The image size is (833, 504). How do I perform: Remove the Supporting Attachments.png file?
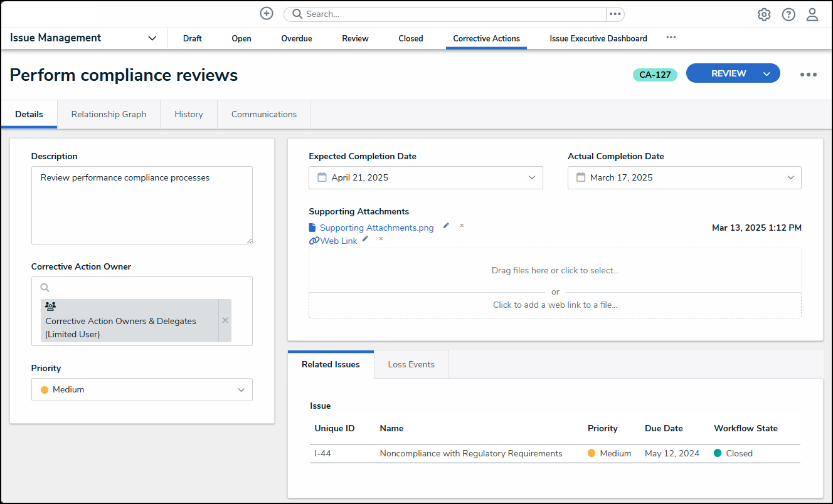[462, 226]
